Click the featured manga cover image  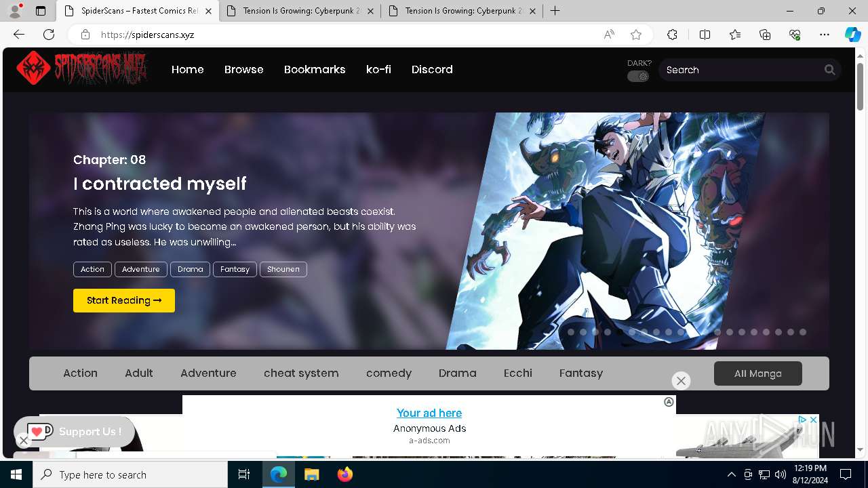tap(607, 230)
